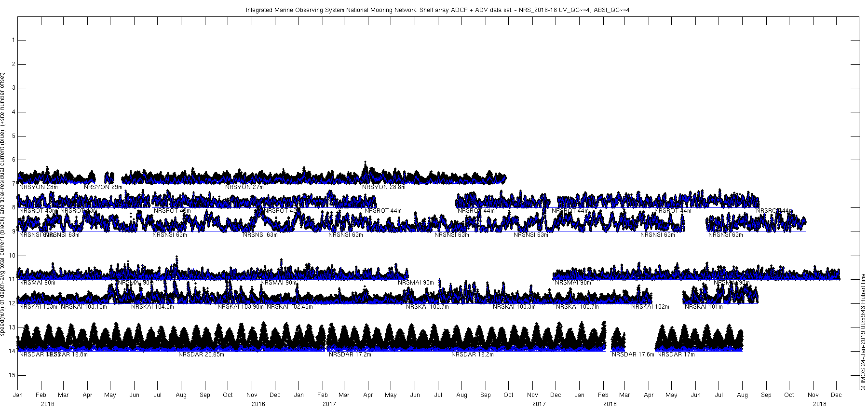Select the "NRSYON 28m" deployment label
The width and height of the screenshot is (868, 410).
click(39, 187)
